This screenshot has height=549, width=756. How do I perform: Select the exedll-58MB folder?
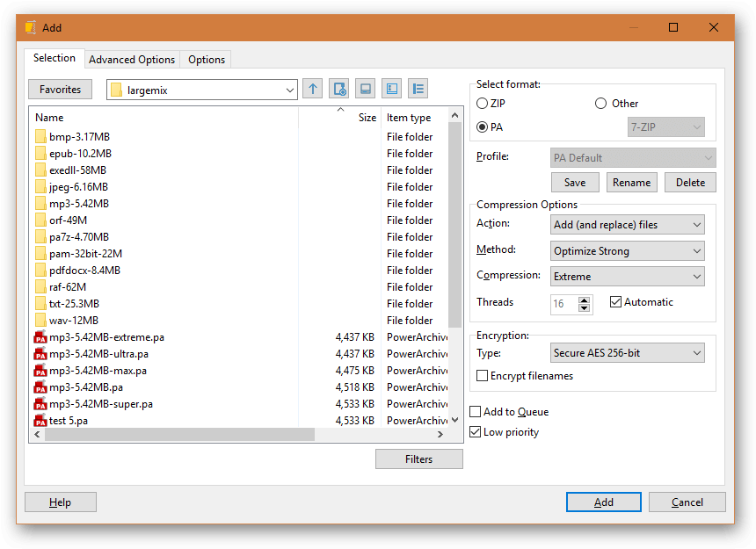77,170
